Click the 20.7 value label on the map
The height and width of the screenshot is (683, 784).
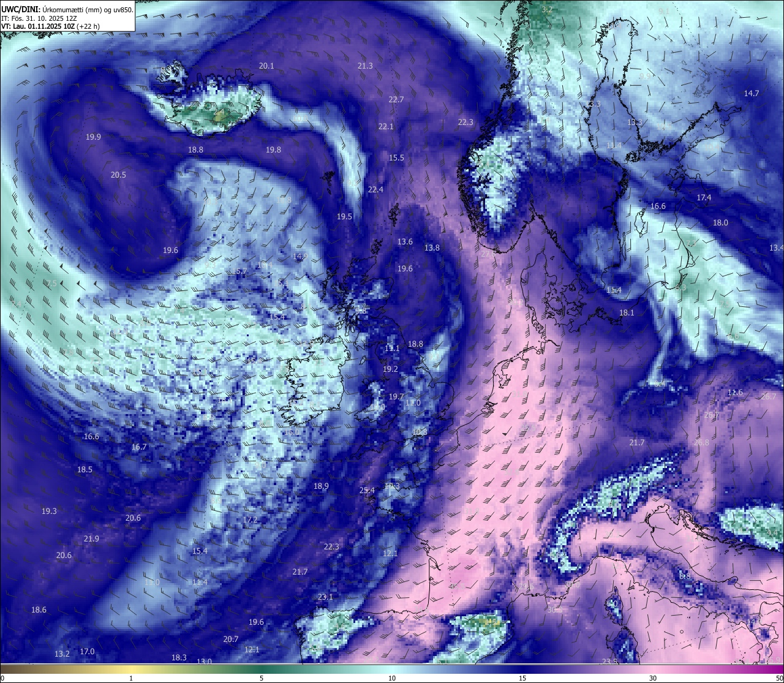pos(231,639)
